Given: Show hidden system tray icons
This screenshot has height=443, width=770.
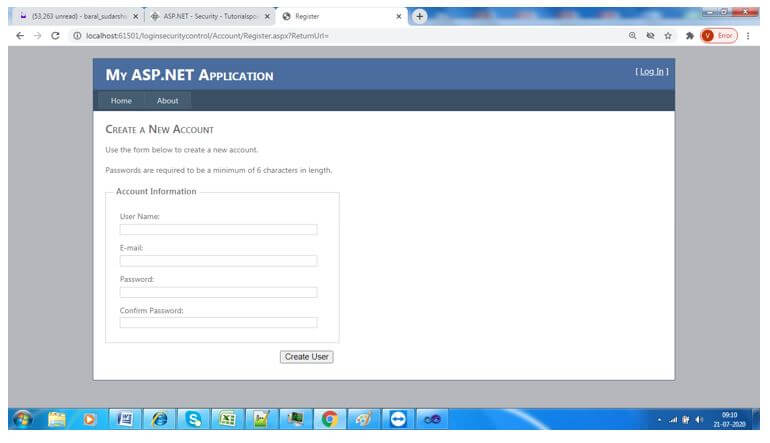Looking at the screenshot, I should [659, 420].
